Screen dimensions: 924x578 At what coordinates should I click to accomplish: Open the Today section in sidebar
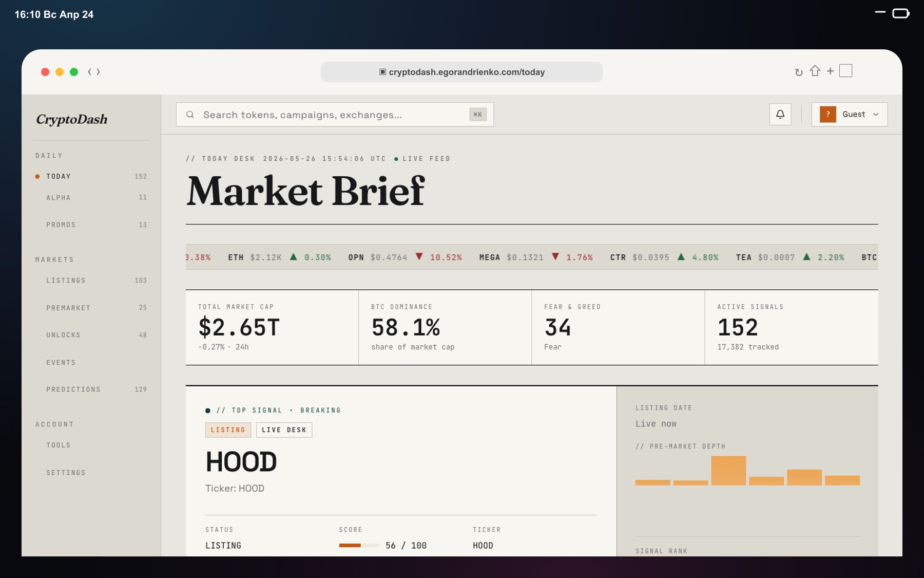(x=91, y=176)
